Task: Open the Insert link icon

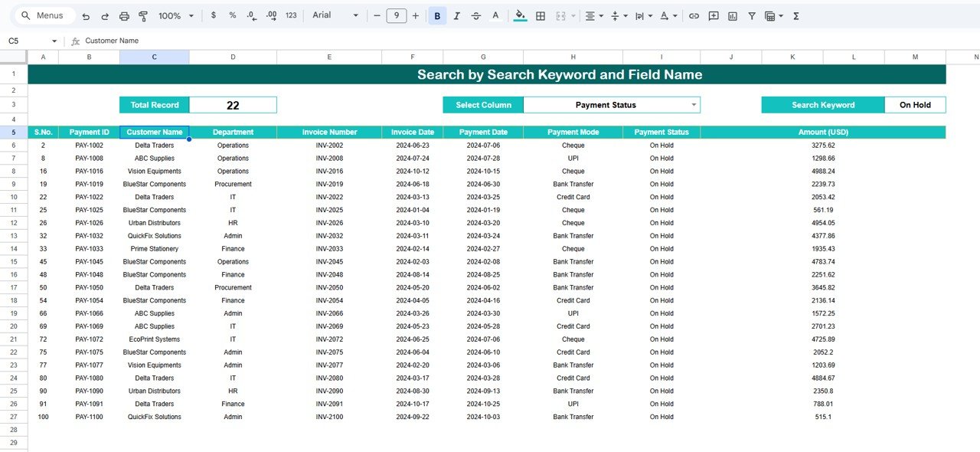Action: (694, 15)
